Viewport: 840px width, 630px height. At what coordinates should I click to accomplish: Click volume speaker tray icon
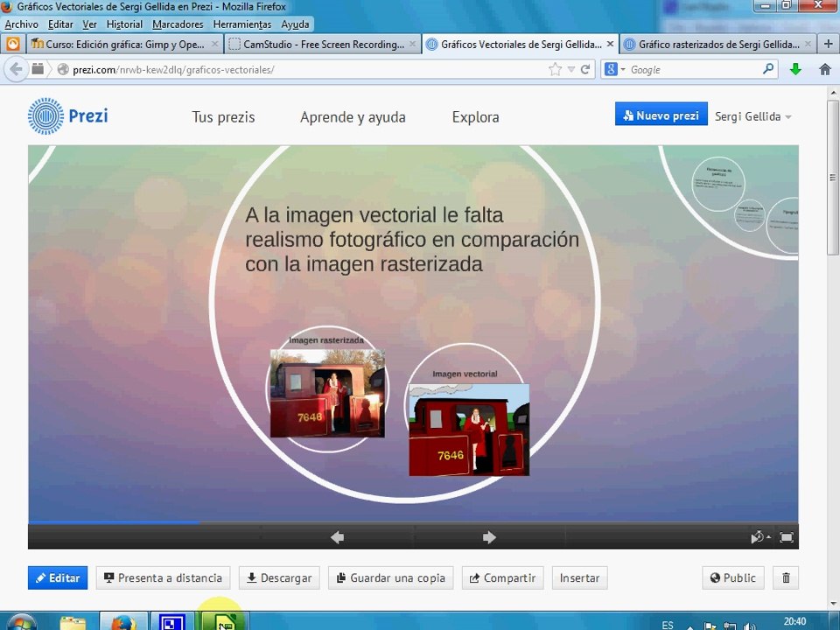pos(750,626)
